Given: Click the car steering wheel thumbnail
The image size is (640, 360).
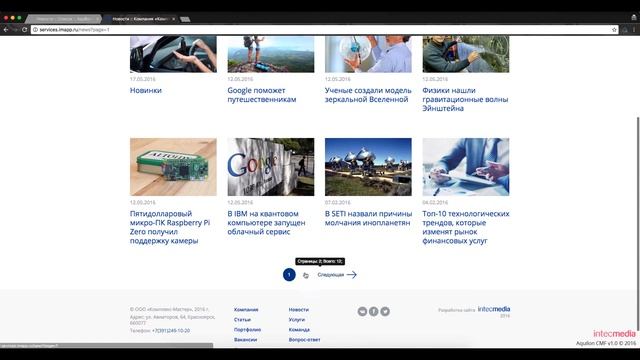Looking at the screenshot, I should [173, 54].
